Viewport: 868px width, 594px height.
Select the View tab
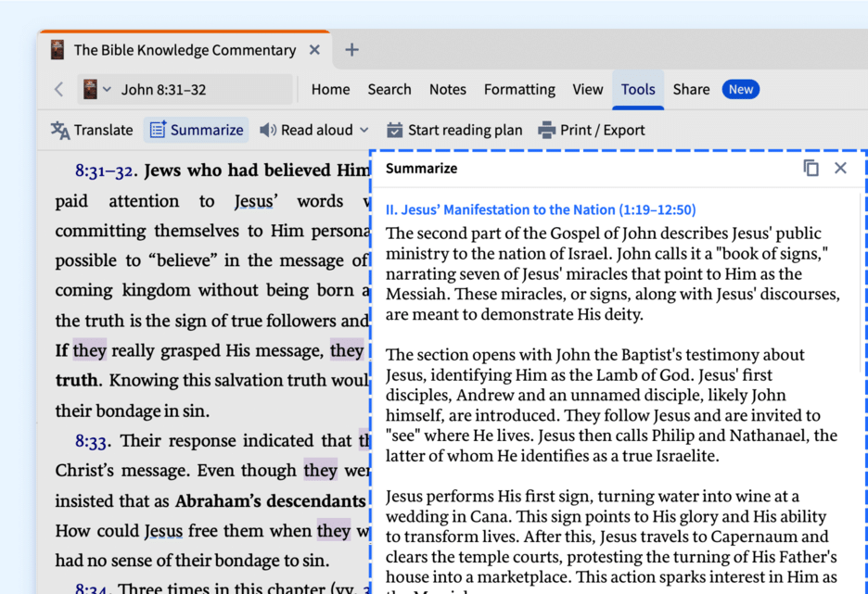pos(587,90)
